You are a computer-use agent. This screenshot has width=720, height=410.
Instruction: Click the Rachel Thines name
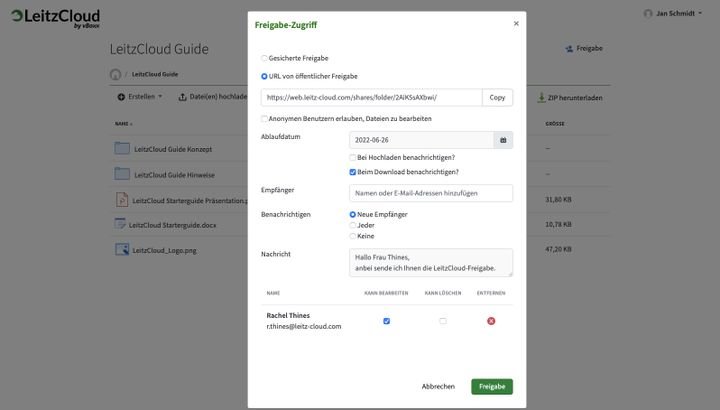tap(288, 315)
